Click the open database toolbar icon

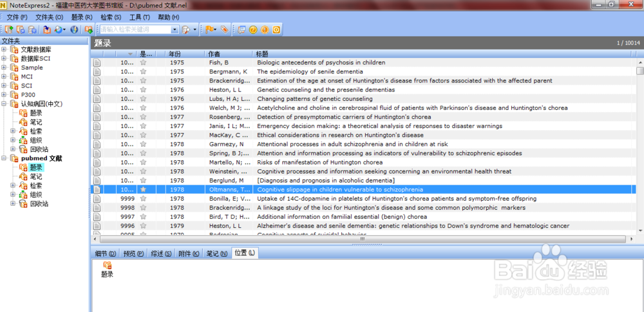(21, 30)
